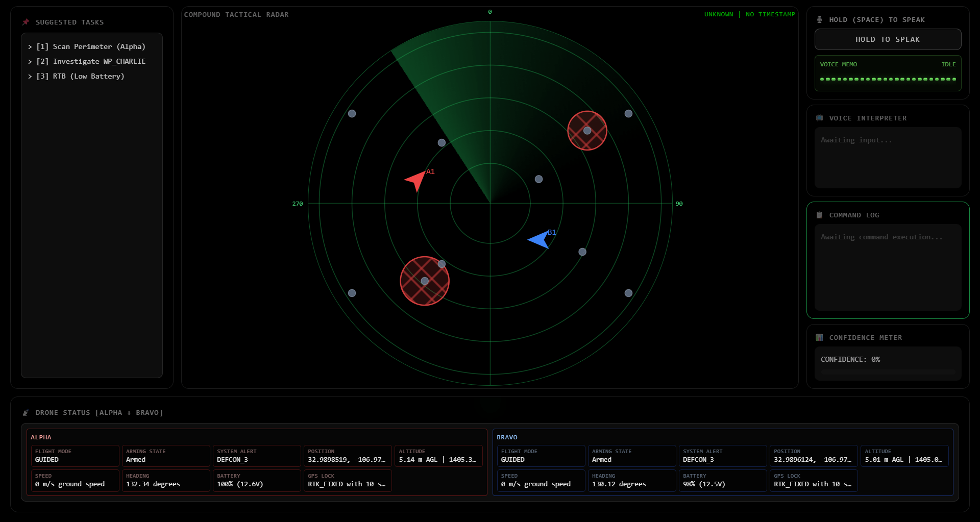Click the Awaiting command execution log area
The image size is (980, 522).
click(x=888, y=267)
